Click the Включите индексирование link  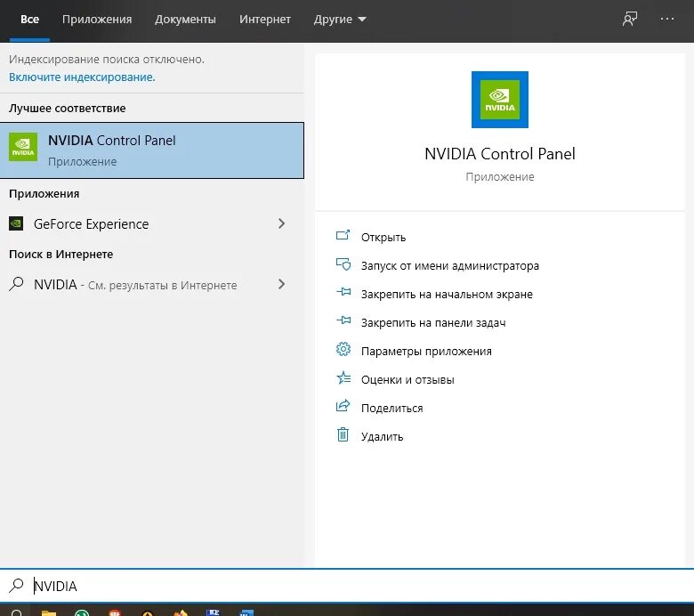82,77
